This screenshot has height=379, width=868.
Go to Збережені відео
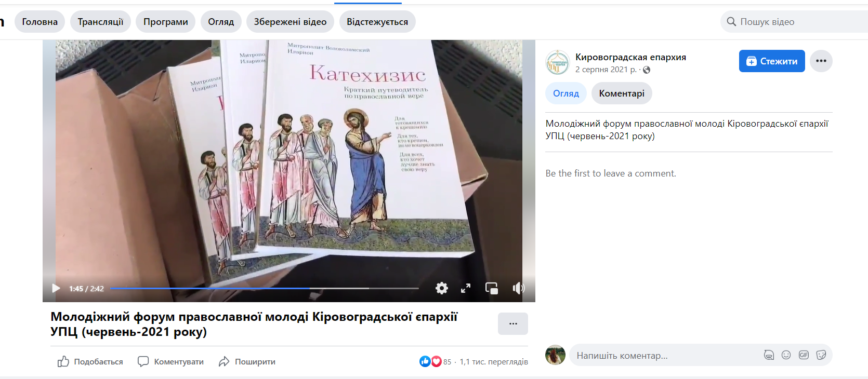(290, 22)
